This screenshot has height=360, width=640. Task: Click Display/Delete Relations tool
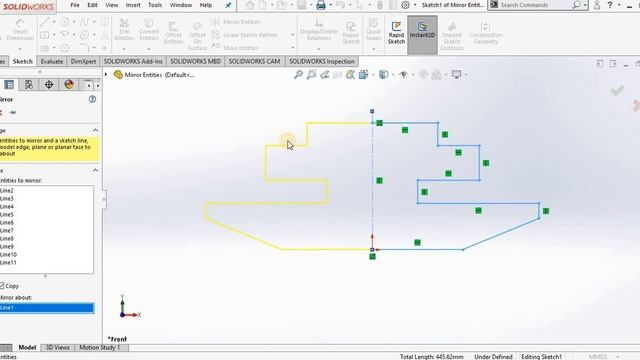[319, 29]
